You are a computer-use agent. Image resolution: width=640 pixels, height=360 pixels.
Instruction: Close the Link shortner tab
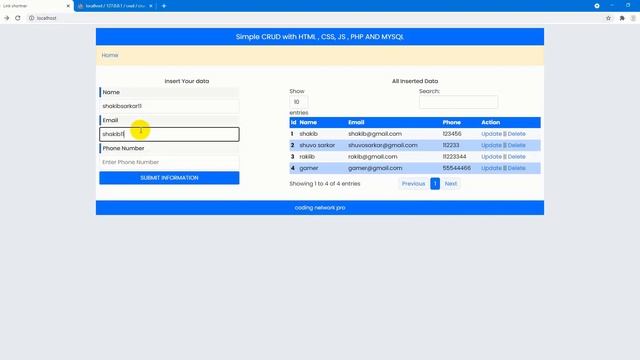pyautogui.click(x=68, y=6)
